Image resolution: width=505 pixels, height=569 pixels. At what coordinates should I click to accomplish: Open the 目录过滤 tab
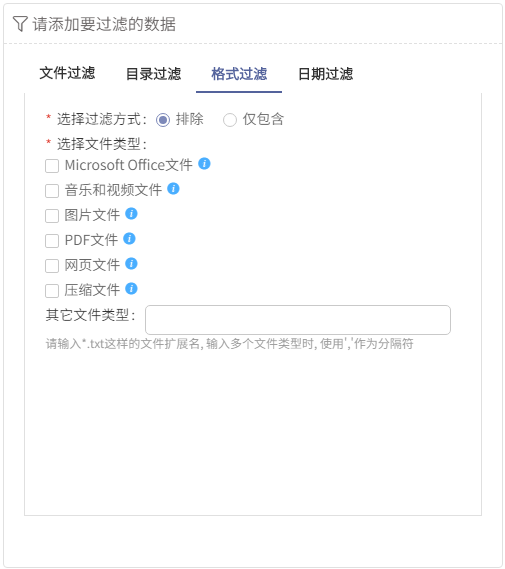pos(153,74)
